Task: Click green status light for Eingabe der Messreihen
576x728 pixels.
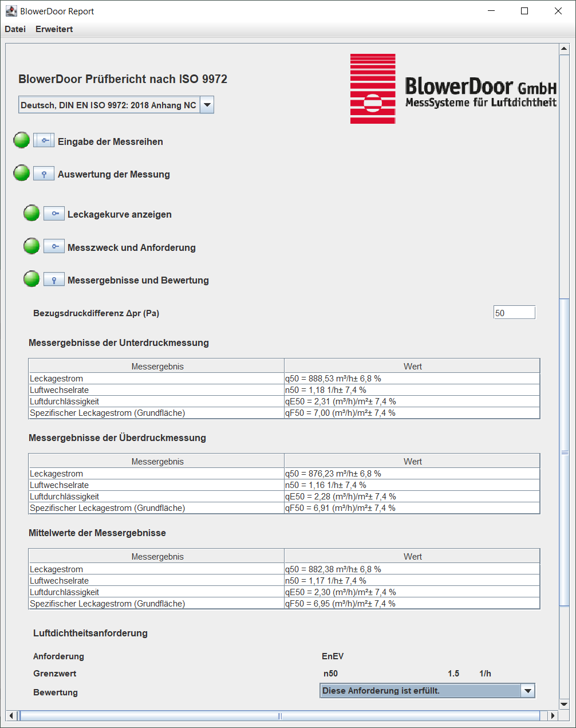Action: click(x=22, y=140)
